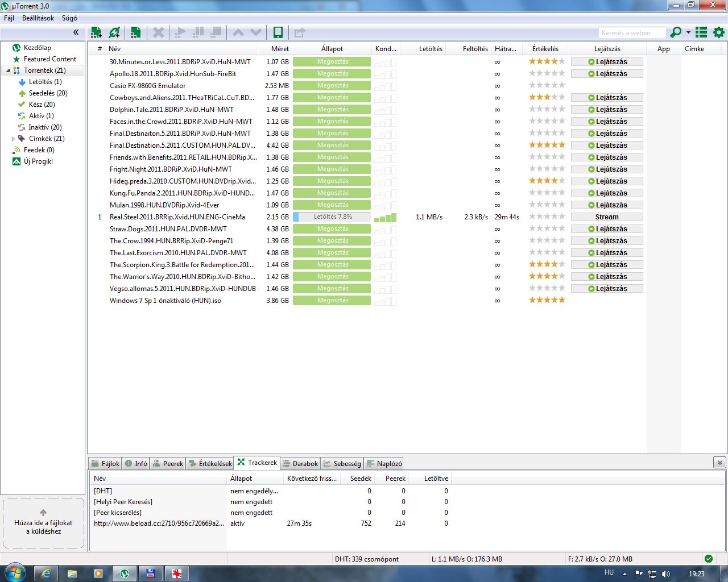This screenshot has width=728, height=582.
Task: Click the Add Torrent toolbar icon
Action: tap(96, 32)
